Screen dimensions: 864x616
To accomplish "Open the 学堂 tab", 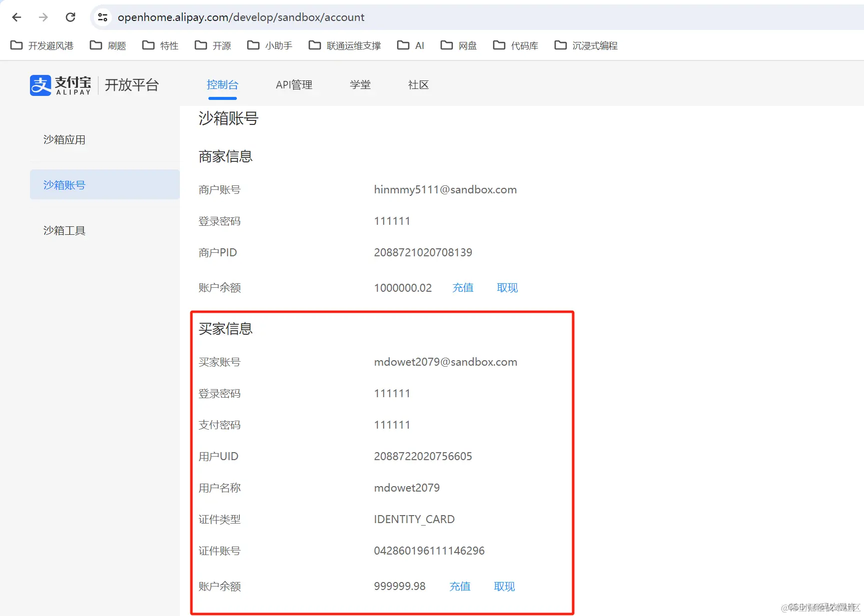I will tap(360, 85).
